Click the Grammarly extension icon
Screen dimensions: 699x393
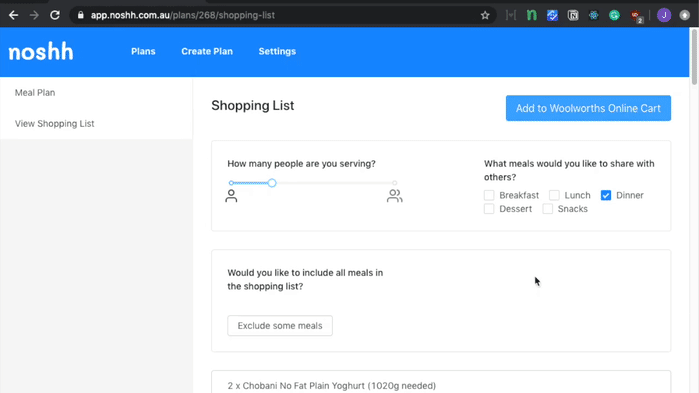click(x=614, y=15)
